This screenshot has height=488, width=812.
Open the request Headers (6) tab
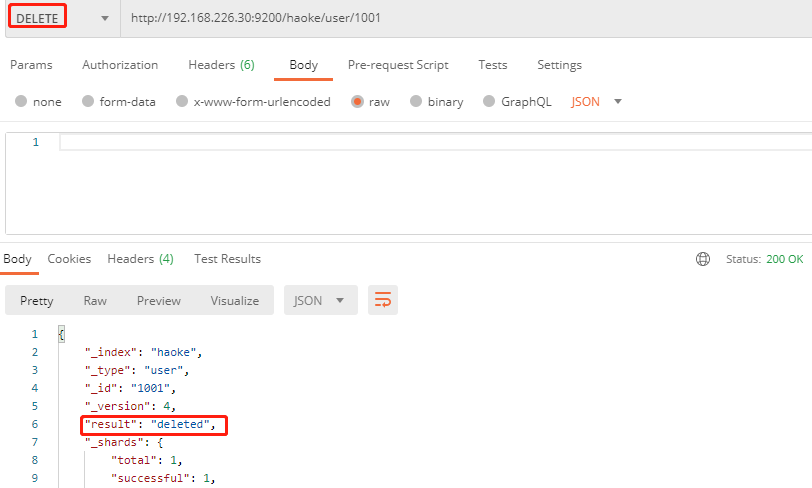point(221,65)
